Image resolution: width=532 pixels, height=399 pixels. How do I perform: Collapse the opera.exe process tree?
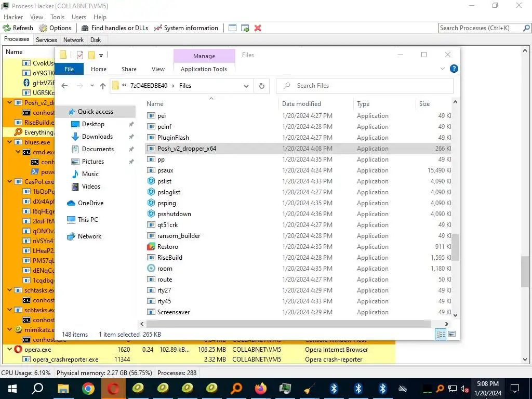click(x=9, y=350)
